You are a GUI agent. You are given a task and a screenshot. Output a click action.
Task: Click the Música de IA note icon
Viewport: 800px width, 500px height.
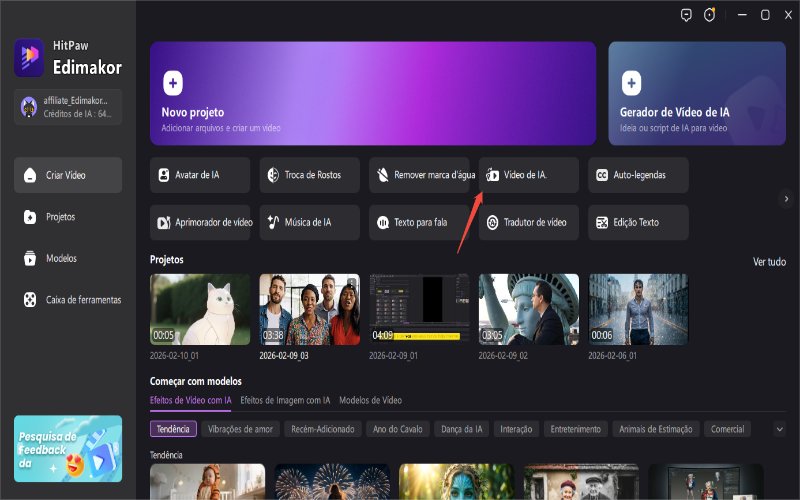(x=273, y=222)
